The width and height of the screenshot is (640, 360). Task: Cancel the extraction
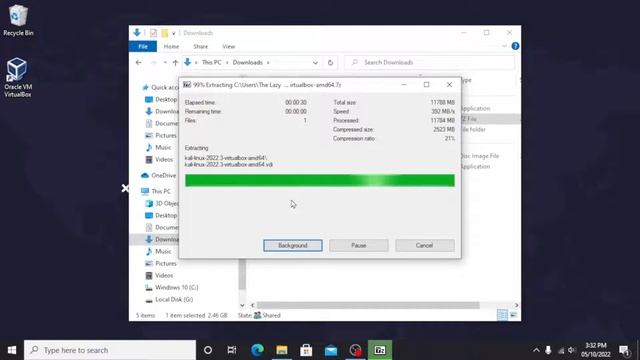coord(424,245)
